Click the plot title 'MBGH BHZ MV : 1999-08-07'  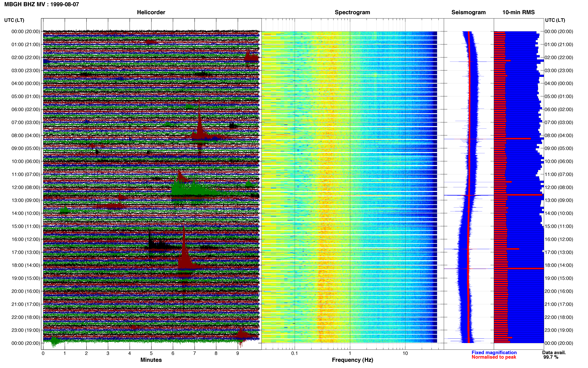[42, 4]
